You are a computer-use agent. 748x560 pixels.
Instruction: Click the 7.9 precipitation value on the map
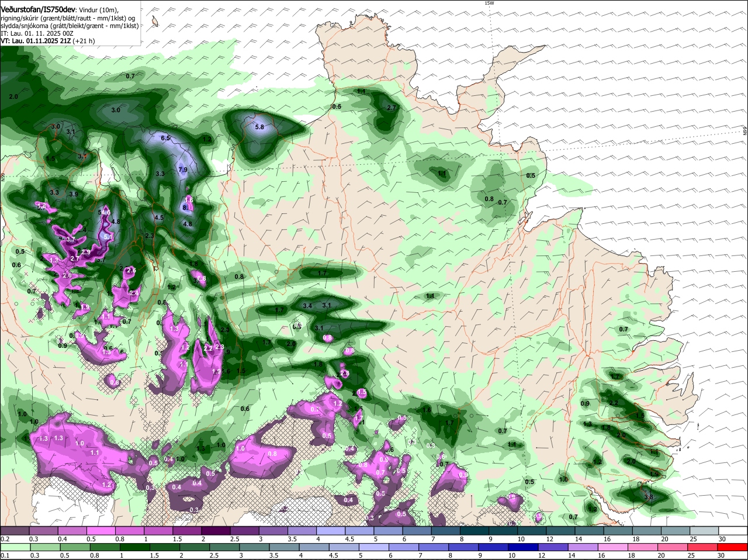[183, 170]
